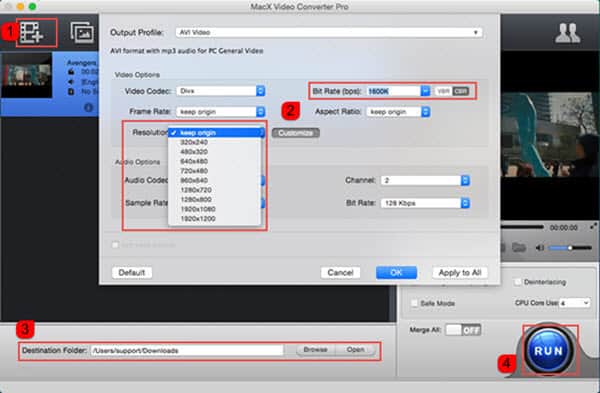Open the Video Codec dropdown
Image resolution: width=600 pixels, height=393 pixels.
tap(221, 91)
